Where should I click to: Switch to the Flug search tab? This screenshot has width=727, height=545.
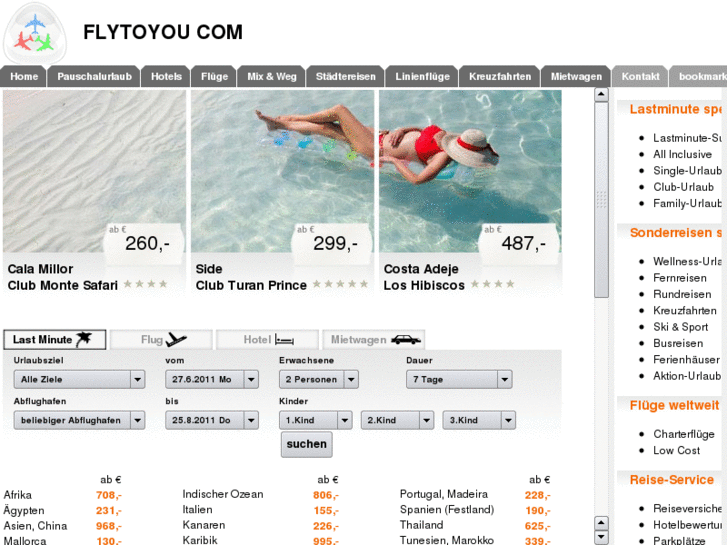click(161, 340)
